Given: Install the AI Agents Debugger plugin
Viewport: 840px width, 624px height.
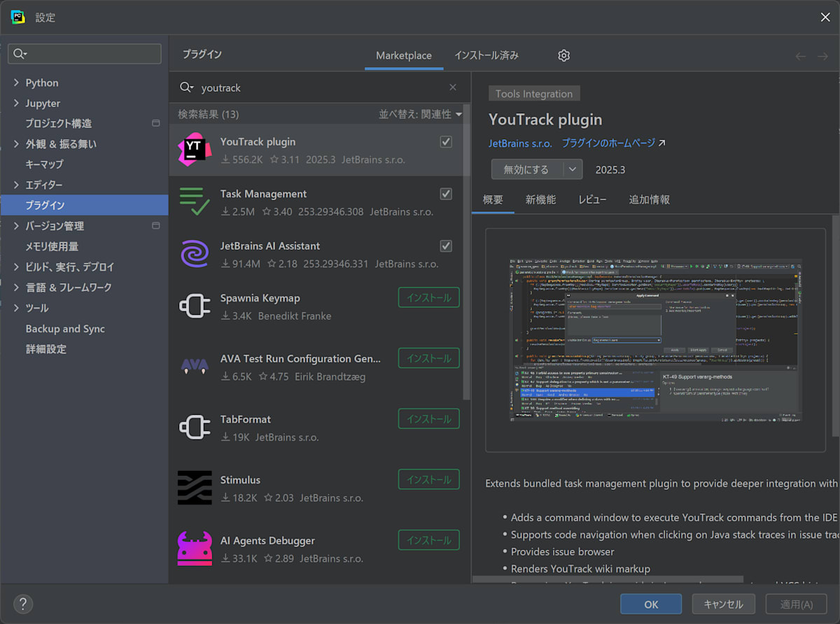Looking at the screenshot, I should [x=429, y=540].
